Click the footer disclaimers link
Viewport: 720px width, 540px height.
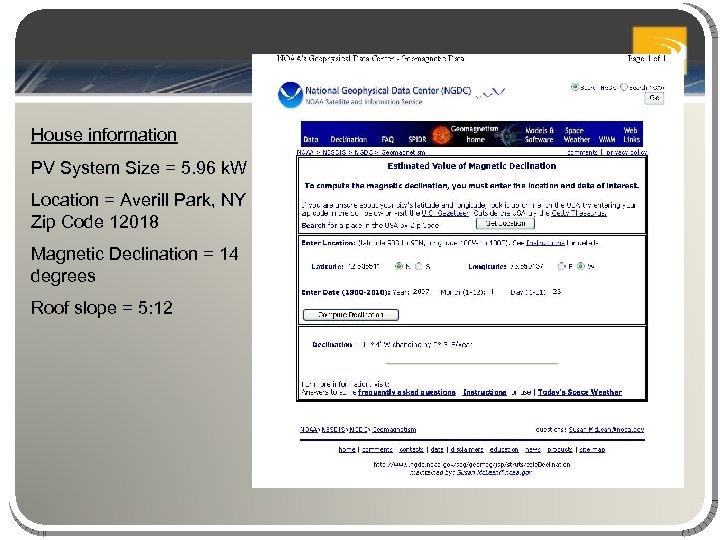click(x=467, y=450)
